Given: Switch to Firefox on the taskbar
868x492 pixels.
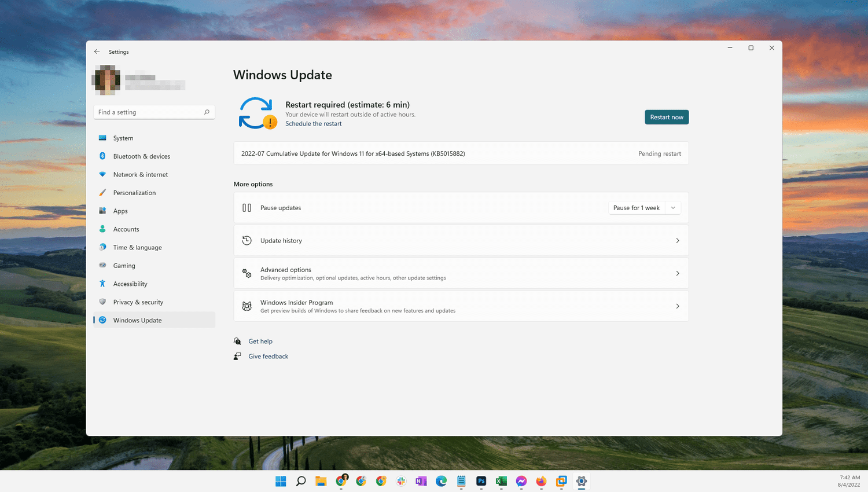Looking at the screenshot, I should pyautogui.click(x=541, y=481).
